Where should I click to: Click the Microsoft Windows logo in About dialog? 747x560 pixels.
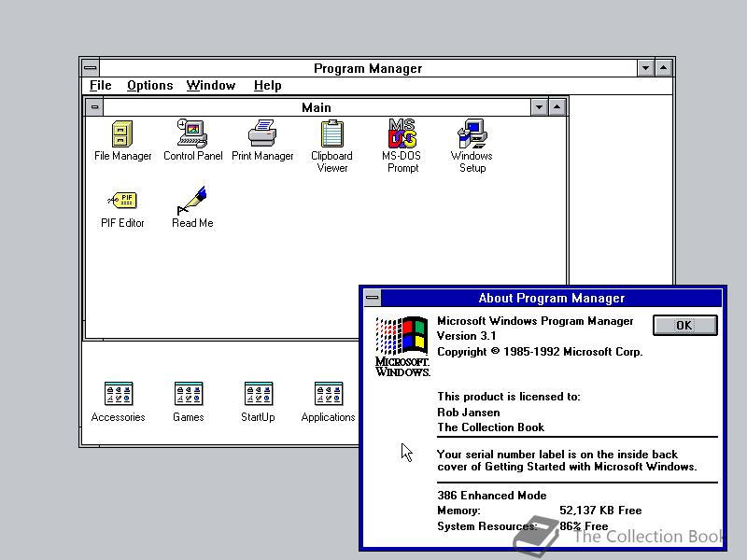click(x=402, y=346)
